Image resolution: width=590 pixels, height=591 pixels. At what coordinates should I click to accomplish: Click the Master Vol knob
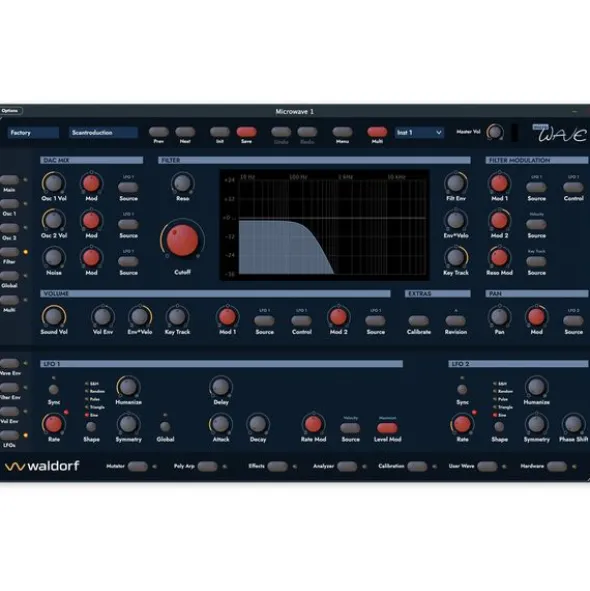click(495, 132)
